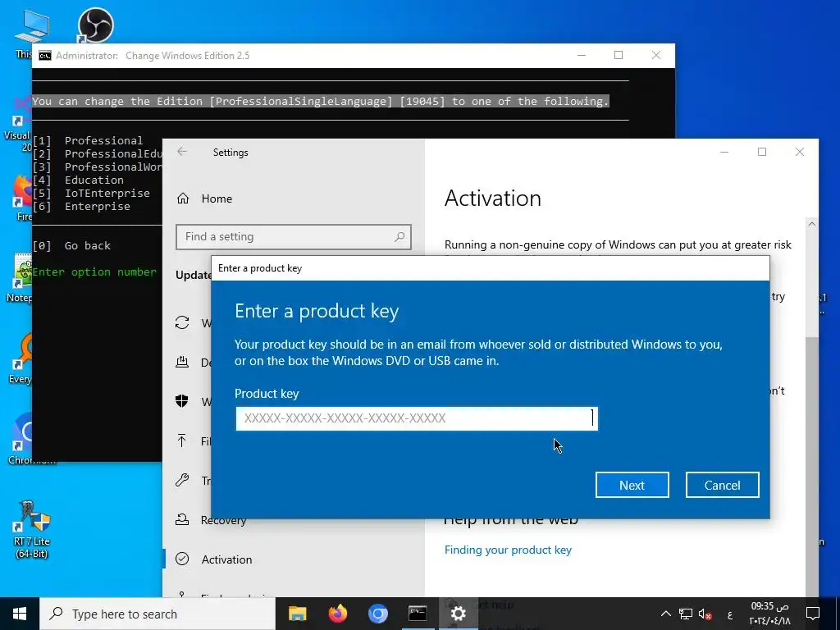The width and height of the screenshot is (840, 630).
Task: Click the taskbar Type here to search box
Action: (157, 614)
